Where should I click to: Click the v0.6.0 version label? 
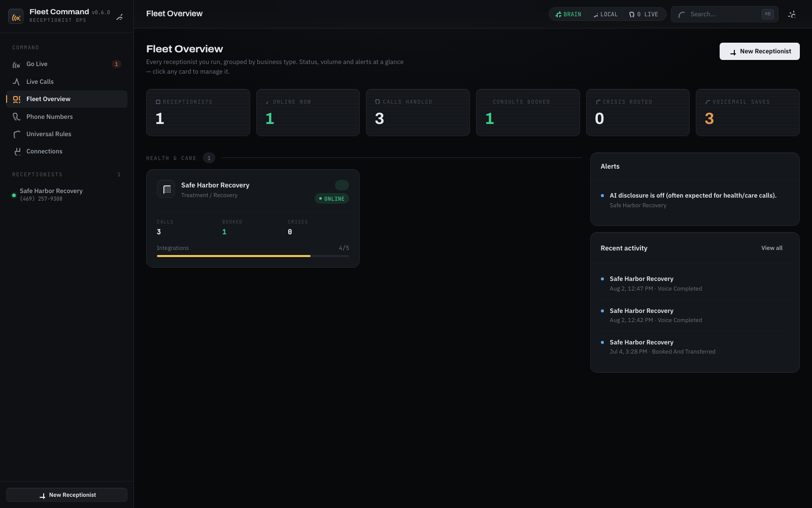click(x=100, y=12)
